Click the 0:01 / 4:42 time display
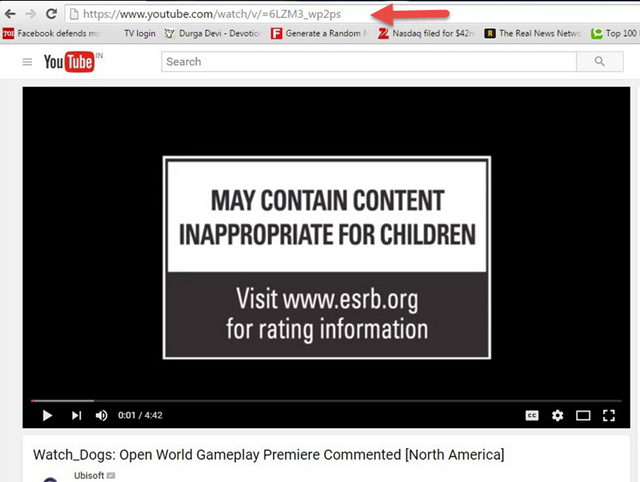The width and height of the screenshot is (640, 482). 140,415
